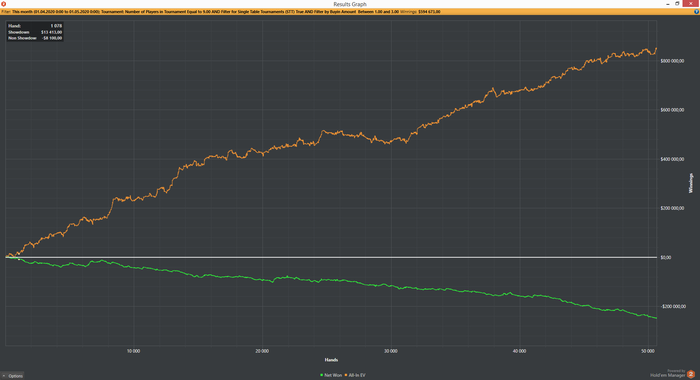This screenshot has height=380, width=700.
Task: Click the 10 000 hands axis label
Action: [133, 351]
